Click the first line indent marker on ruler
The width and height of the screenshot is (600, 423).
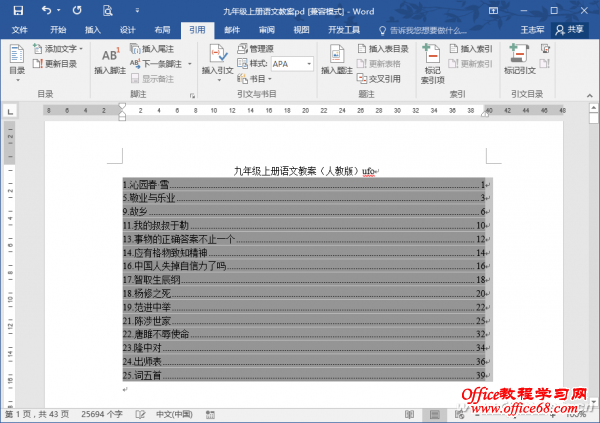[x=122, y=106]
